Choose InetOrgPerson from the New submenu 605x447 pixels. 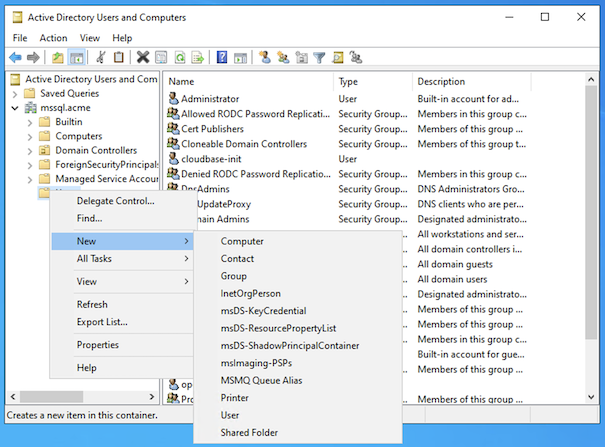297,293
